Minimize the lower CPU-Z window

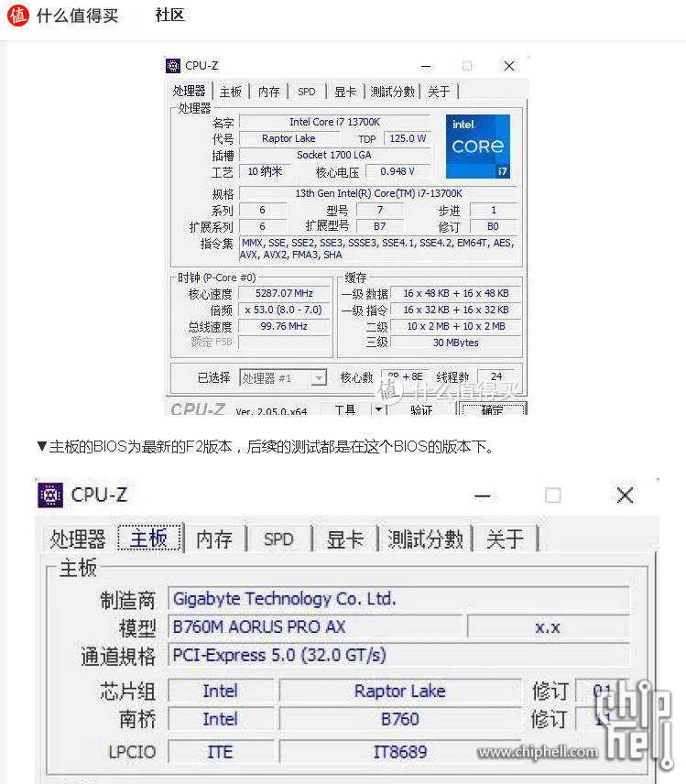(483, 496)
